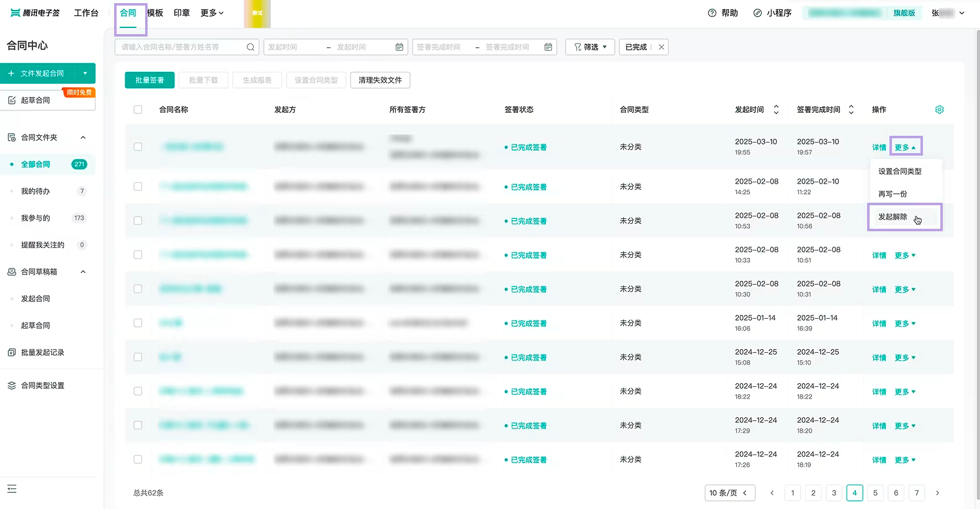The width and height of the screenshot is (980, 509).
Task: Go to page 5
Action: (x=875, y=493)
